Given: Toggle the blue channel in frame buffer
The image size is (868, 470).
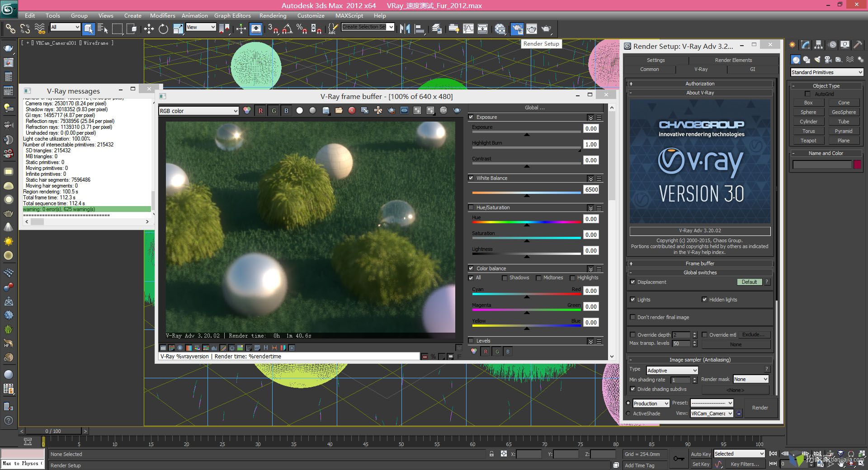Looking at the screenshot, I should coord(286,111).
